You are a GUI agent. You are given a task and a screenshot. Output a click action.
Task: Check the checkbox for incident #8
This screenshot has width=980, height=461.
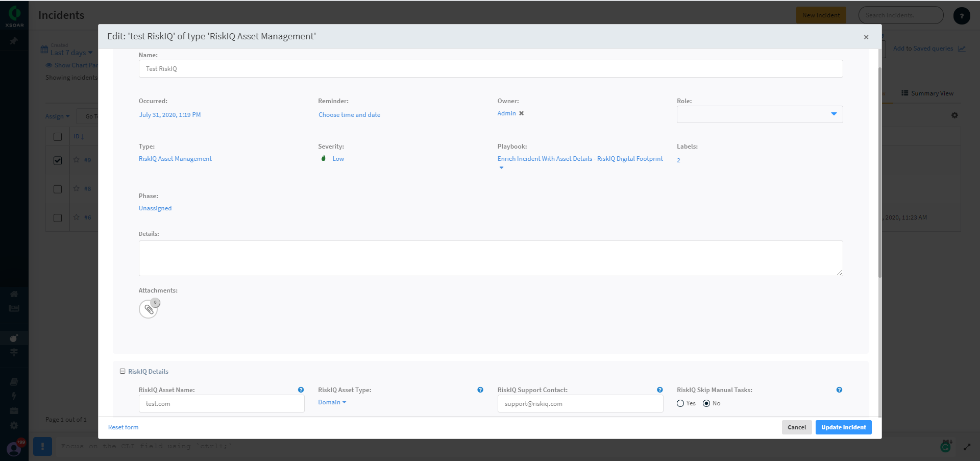[x=58, y=189]
